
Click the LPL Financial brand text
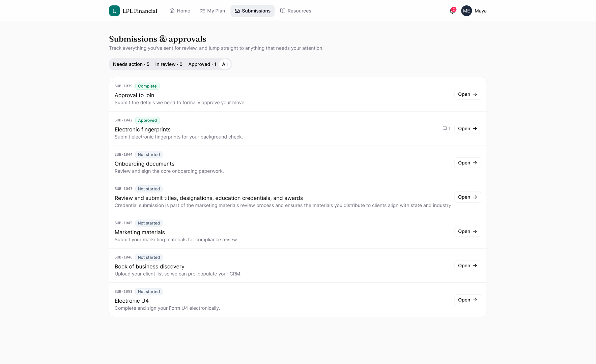140,11
